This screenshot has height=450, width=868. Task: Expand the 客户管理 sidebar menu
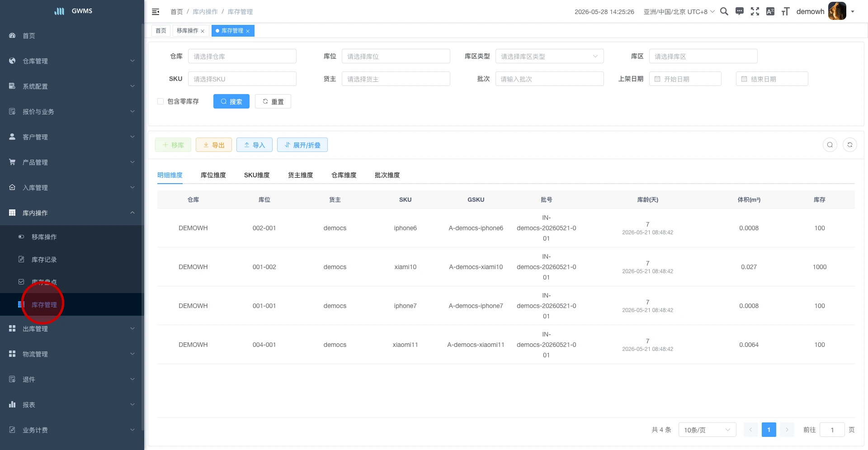(72, 137)
